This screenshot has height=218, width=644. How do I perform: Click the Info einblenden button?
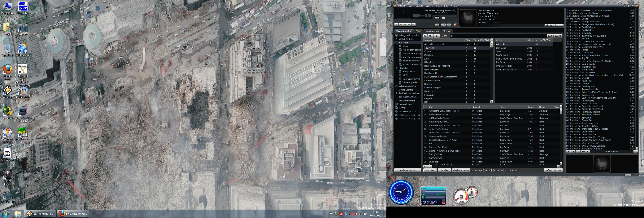point(553,170)
